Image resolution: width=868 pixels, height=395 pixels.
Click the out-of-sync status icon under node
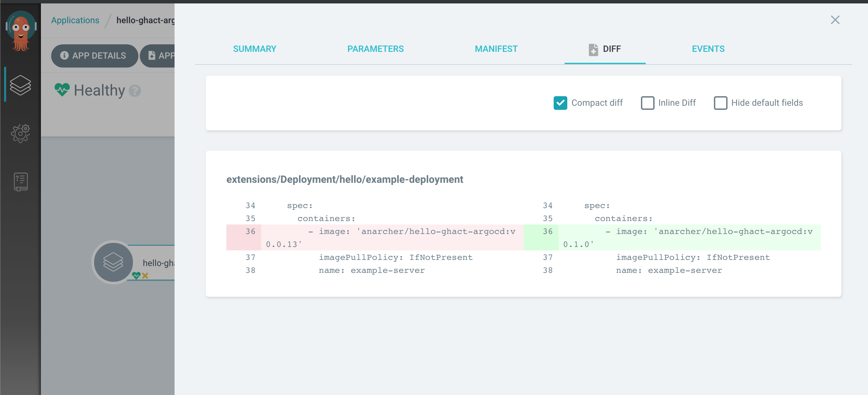(x=145, y=276)
